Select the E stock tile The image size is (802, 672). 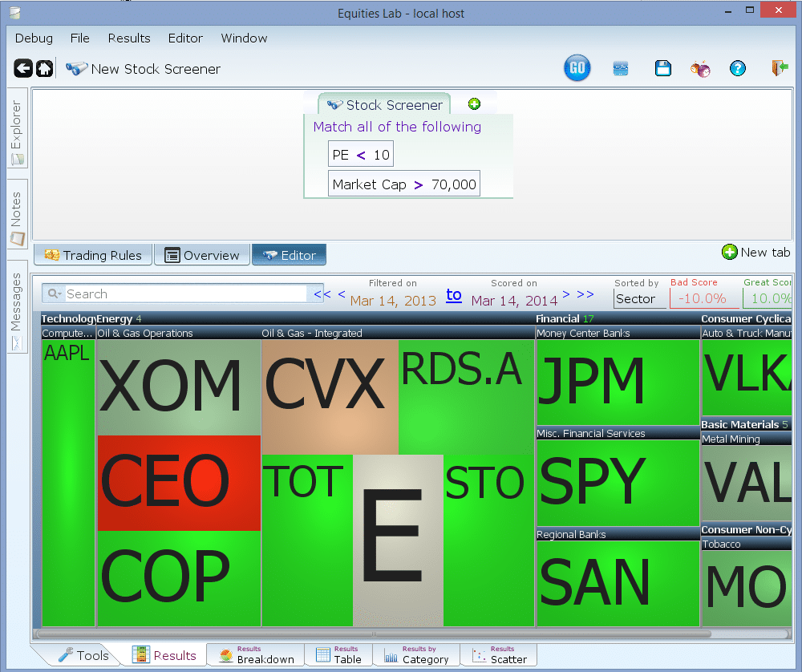point(398,540)
